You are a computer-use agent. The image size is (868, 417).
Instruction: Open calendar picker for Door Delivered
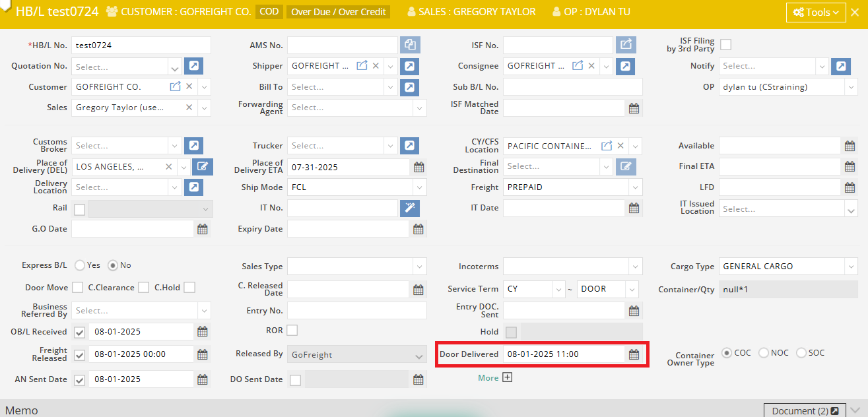(x=634, y=354)
